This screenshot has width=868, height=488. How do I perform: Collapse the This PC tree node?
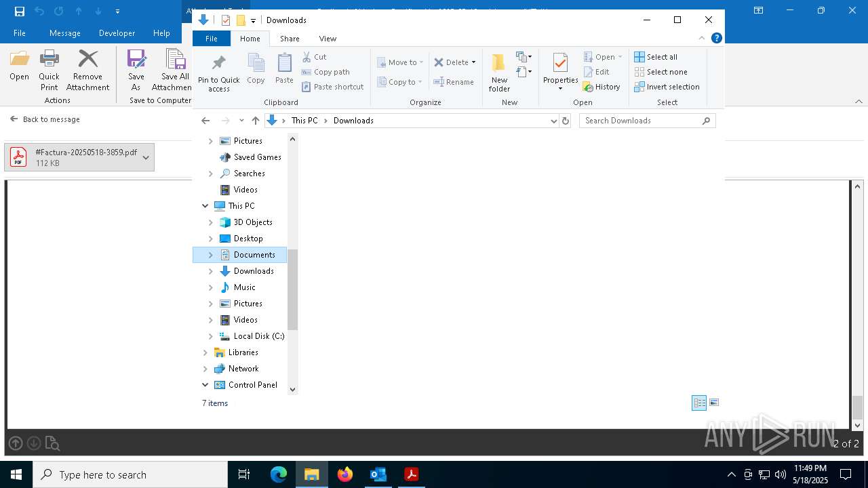click(205, 206)
